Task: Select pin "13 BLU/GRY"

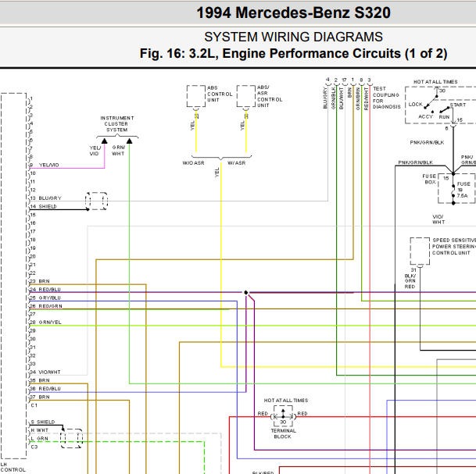Action: [x=45, y=198]
